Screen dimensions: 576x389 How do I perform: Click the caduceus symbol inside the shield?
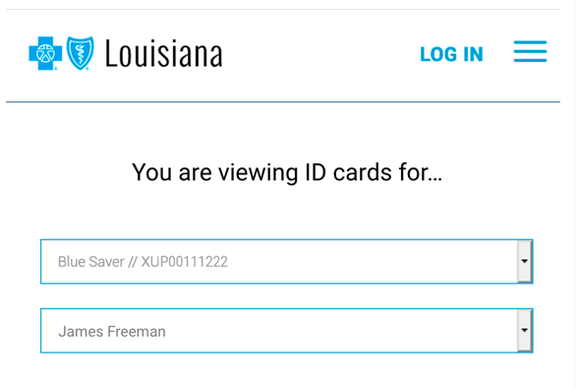coord(80,53)
